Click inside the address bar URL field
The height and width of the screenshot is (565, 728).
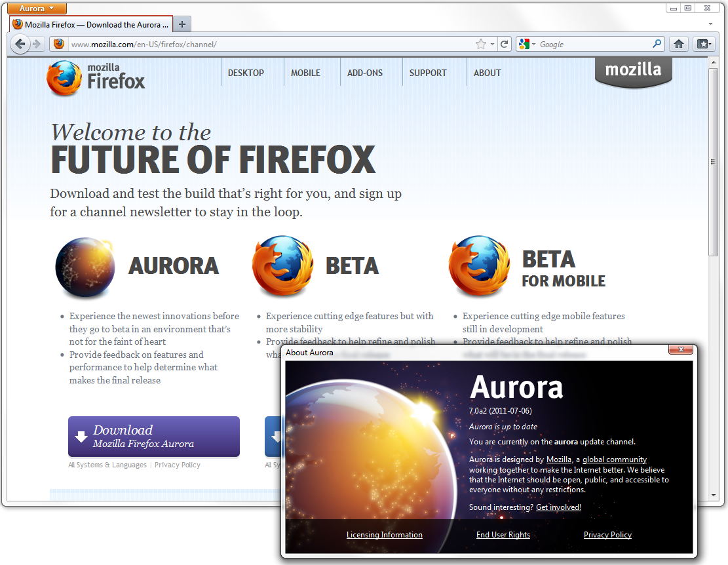(197, 44)
